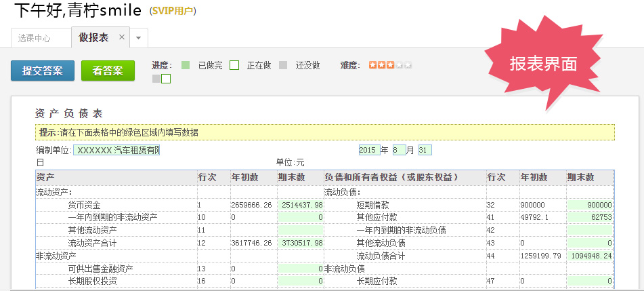The width and height of the screenshot is (644, 291).
Task: Edit 流动资产合计 期末数 cell 3730517.98
Action: [301, 243]
